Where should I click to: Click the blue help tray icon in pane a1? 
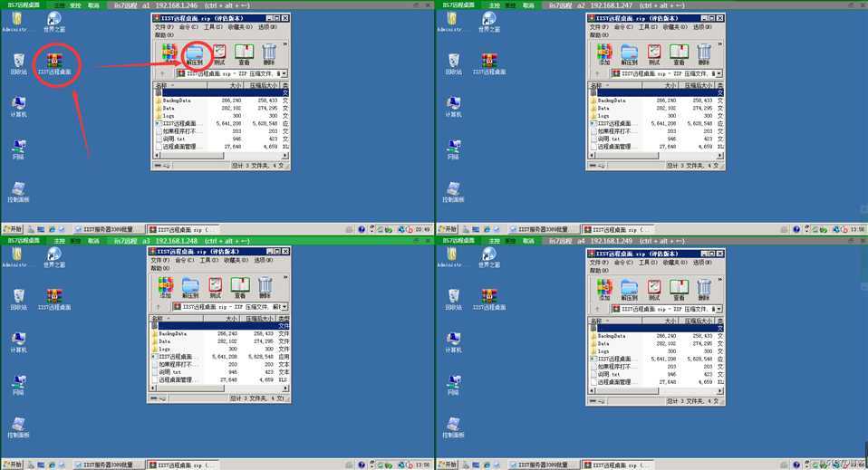(362, 229)
